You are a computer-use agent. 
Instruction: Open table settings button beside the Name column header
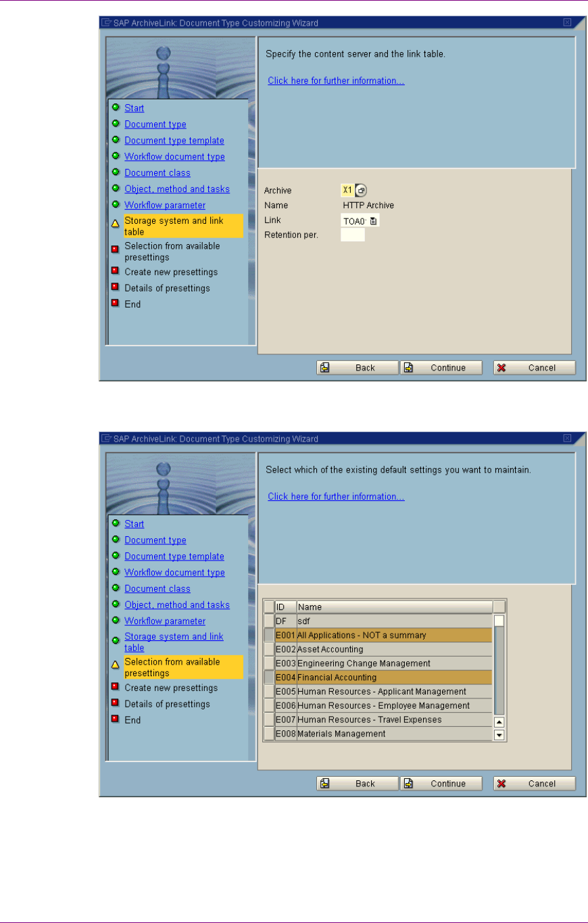click(499, 607)
